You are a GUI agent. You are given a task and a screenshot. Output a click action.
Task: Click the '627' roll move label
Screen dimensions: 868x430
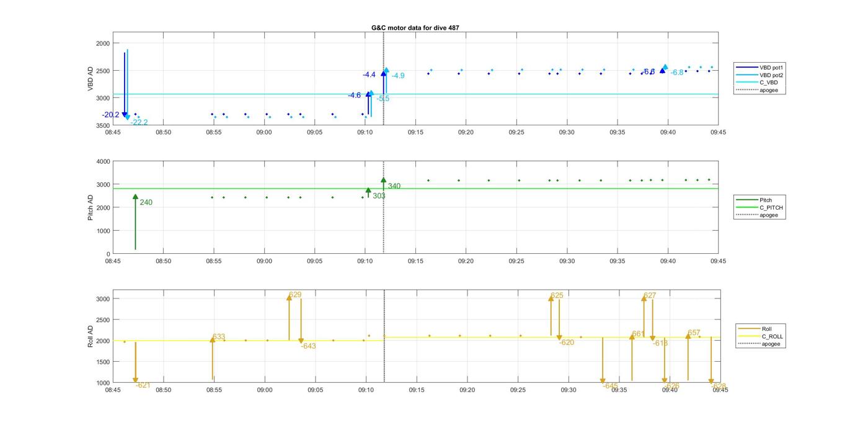pyautogui.click(x=650, y=295)
